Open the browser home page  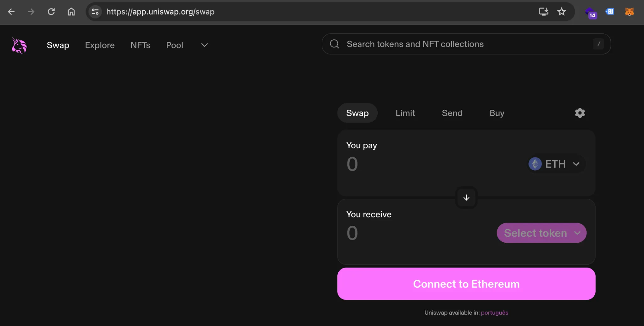(x=71, y=12)
